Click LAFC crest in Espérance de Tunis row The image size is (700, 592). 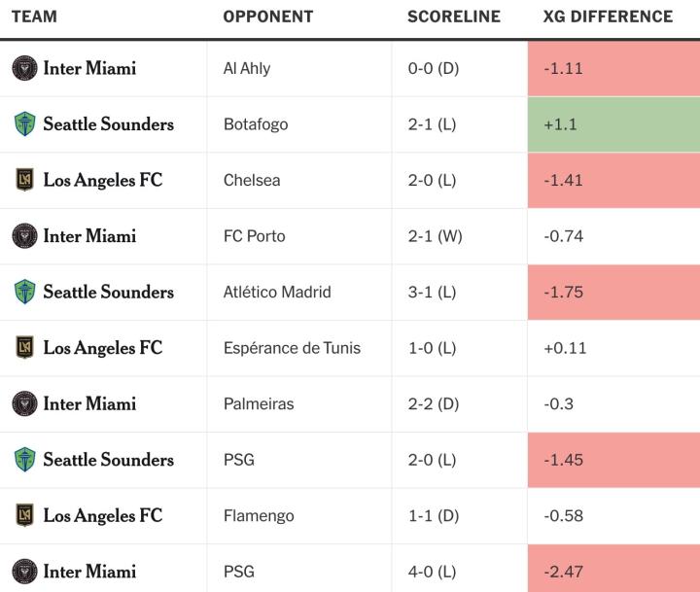(24, 348)
